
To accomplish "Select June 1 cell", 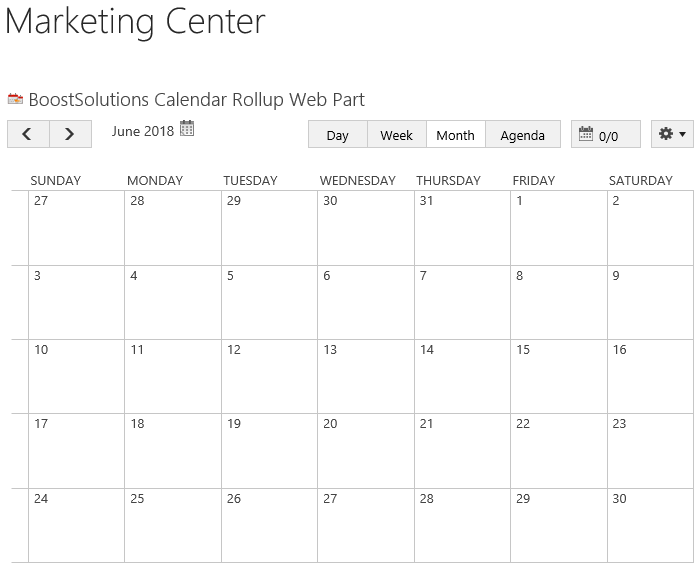I will click(559, 228).
